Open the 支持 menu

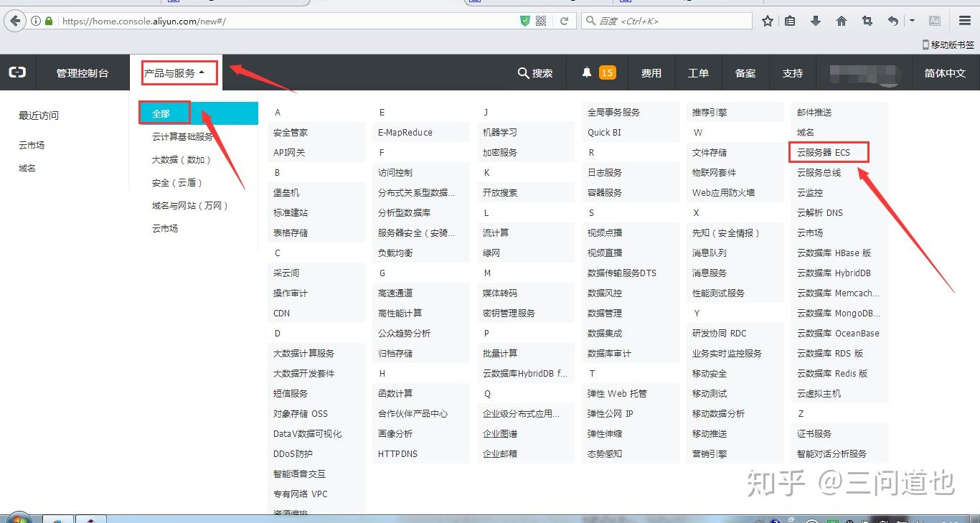pos(793,73)
